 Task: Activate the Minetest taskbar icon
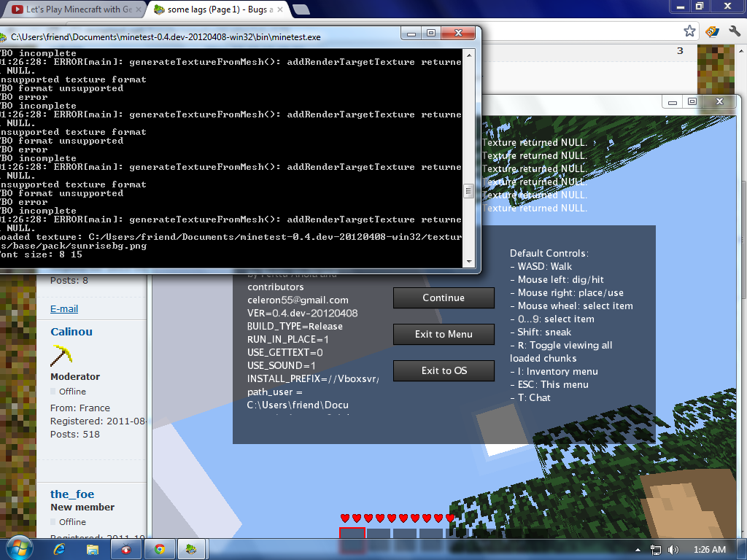192,550
